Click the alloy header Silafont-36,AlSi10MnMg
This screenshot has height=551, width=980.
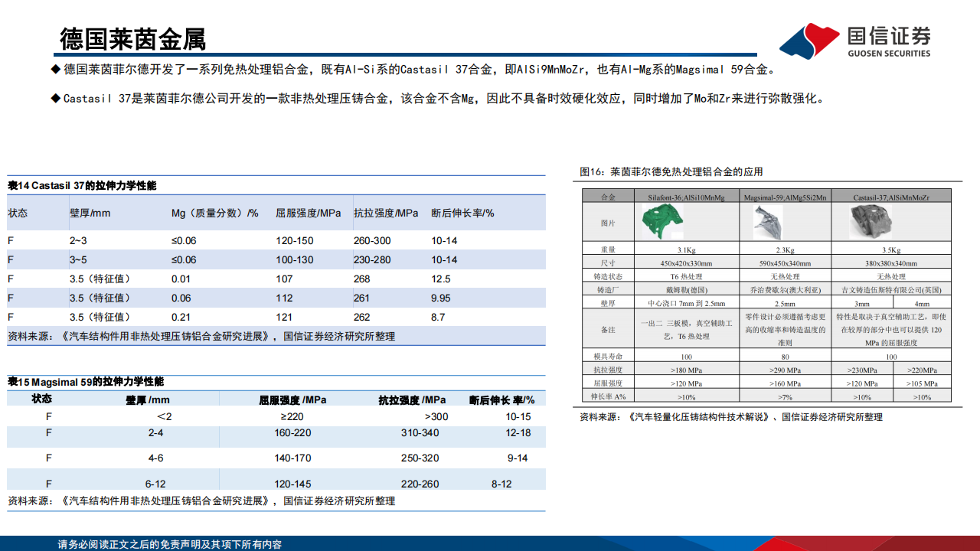coord(686,197)
